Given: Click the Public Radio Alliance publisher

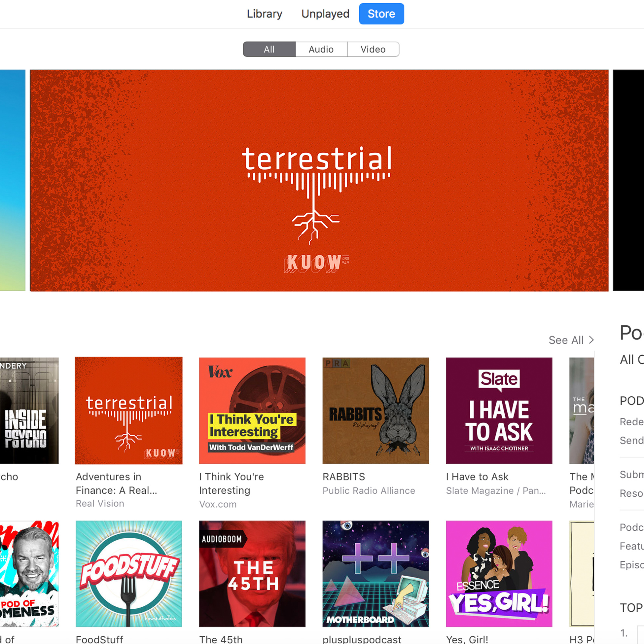Looking at the screenshot, I should (x=369, y=491).
